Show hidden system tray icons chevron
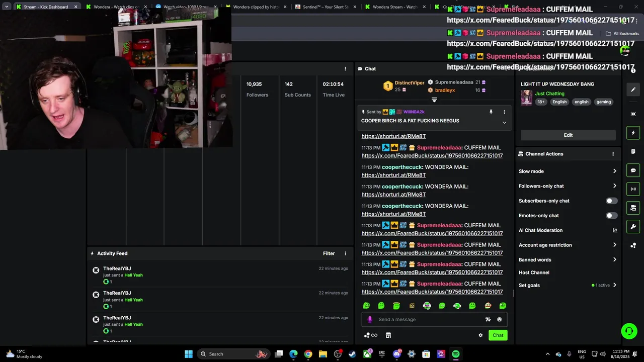 point(547,354)
